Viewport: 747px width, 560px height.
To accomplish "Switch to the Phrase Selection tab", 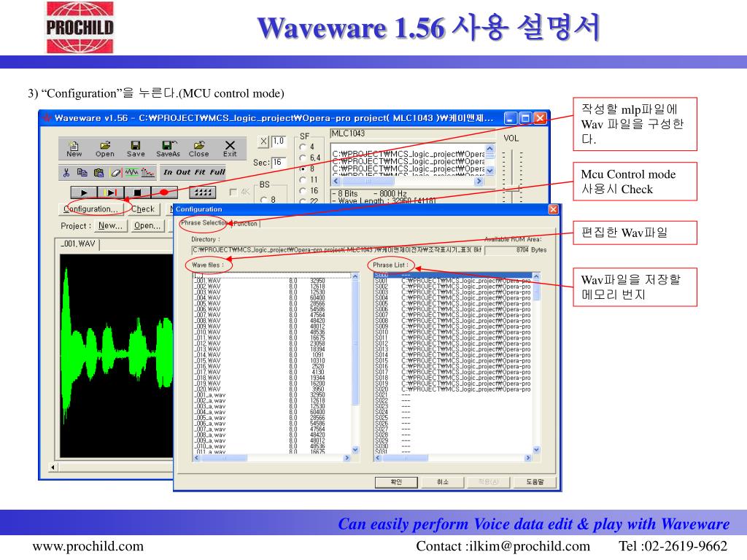I will point(204,223).
